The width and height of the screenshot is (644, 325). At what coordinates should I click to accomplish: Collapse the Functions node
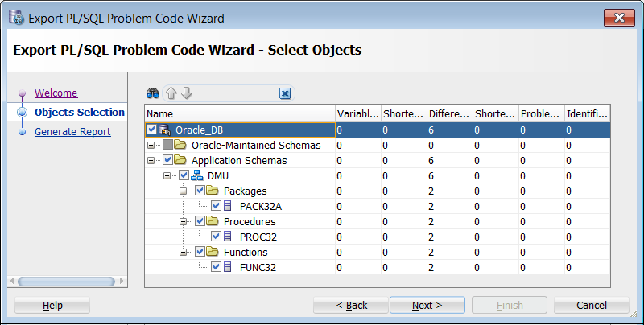click(184, 252)
